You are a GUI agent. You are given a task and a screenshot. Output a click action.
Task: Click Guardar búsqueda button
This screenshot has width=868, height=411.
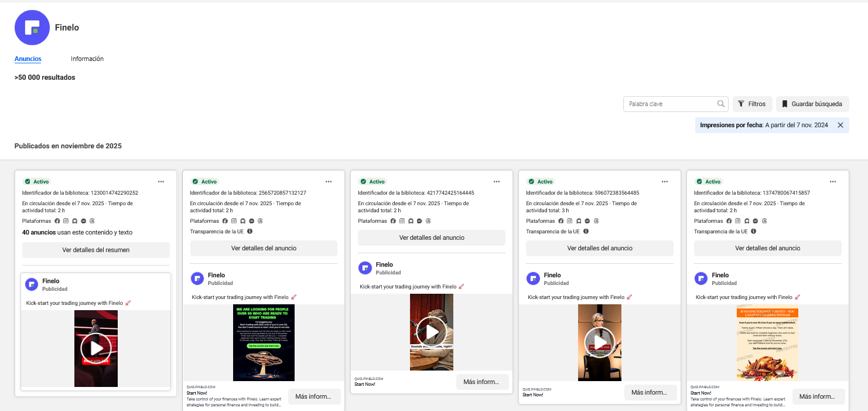pyautogui.click(x=812, y=104)
